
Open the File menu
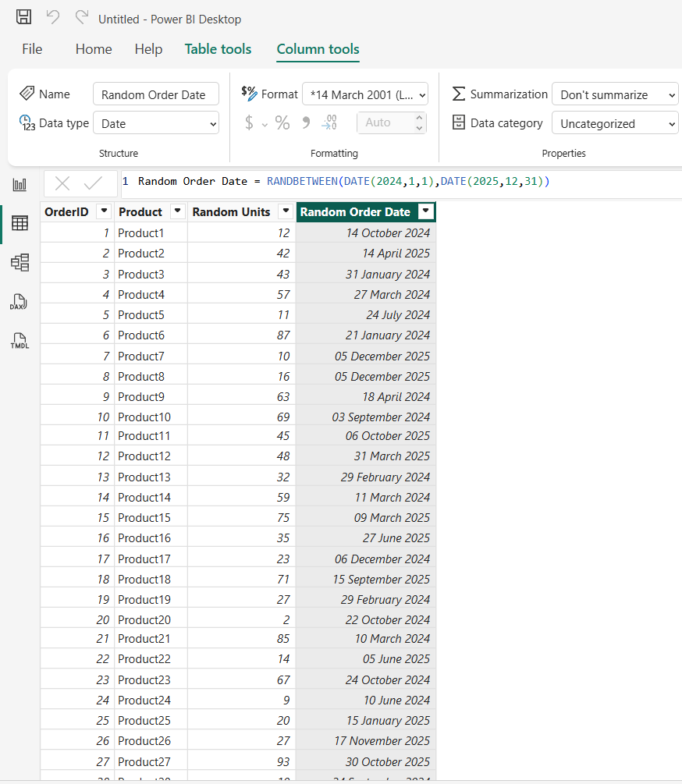[x=32, y=49]
